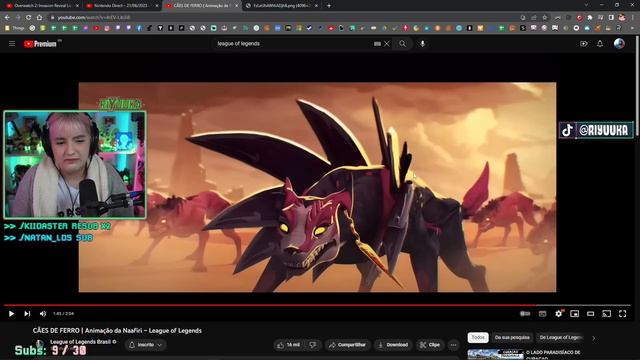Image resolution: width=640 pixels, height=360 pixels.
Task: Cast video with Play on TV icon
Action: click(607, 313)
